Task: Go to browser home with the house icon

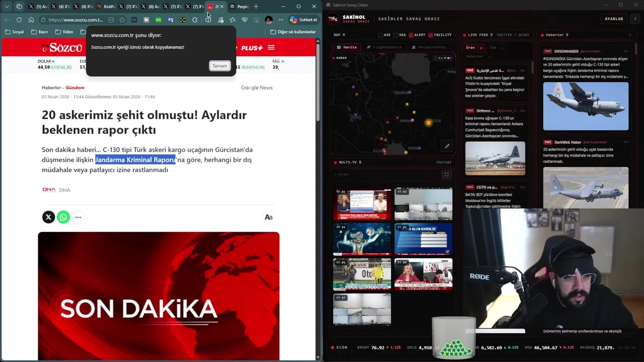Action: (31, 20)
